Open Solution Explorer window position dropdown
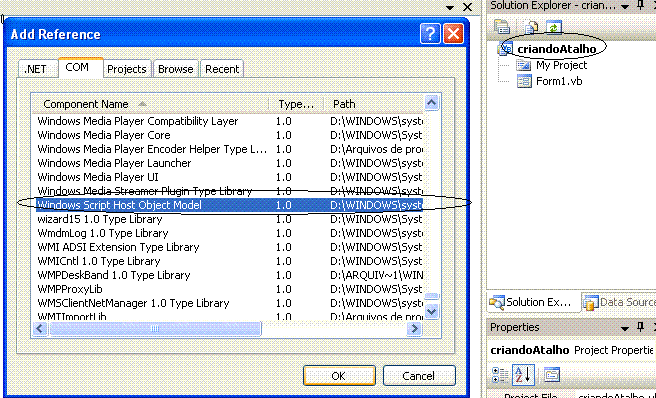Viewport: 656px width, 398px height. tap(625, 6)
